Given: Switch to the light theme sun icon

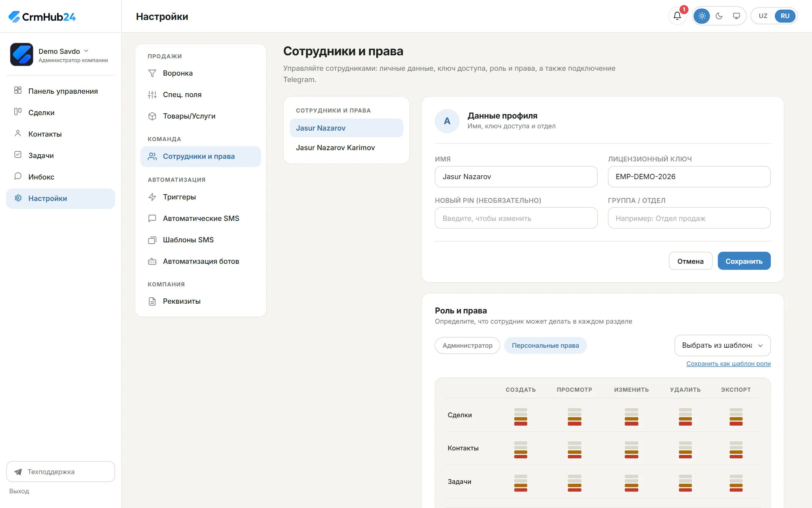Looking at the screenshot, I should pyautogui.click(x=701, y=16).
